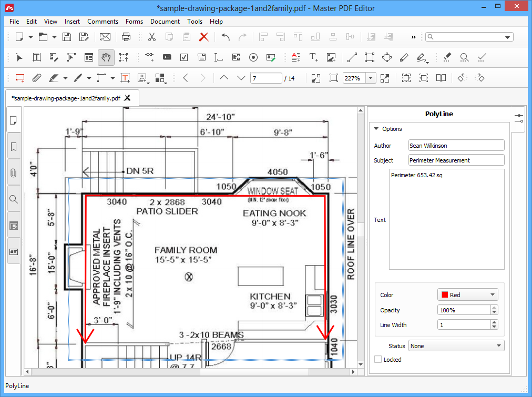Click the red Delete X icon
Viewport: 532px width, 397px height.
click(x=203, y=37)
